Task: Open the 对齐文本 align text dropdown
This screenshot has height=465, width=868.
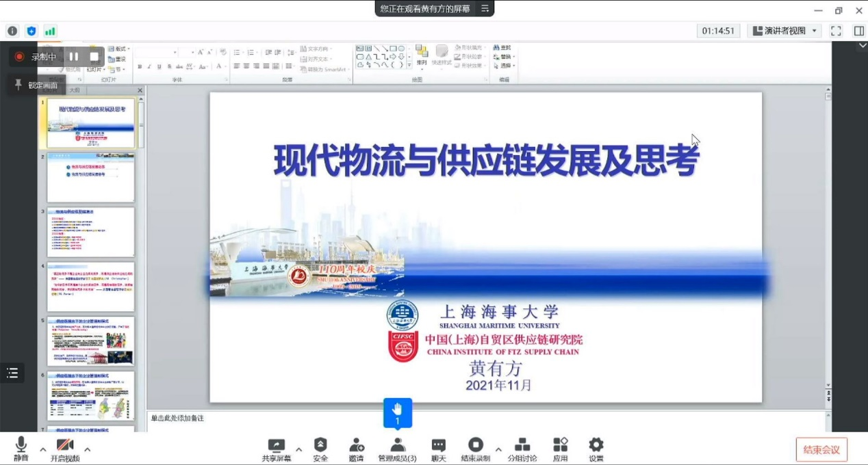Action: tap(317, 59)
